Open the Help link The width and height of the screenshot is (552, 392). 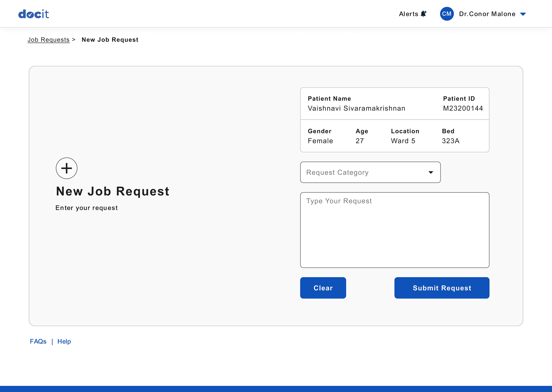[64, 341]
